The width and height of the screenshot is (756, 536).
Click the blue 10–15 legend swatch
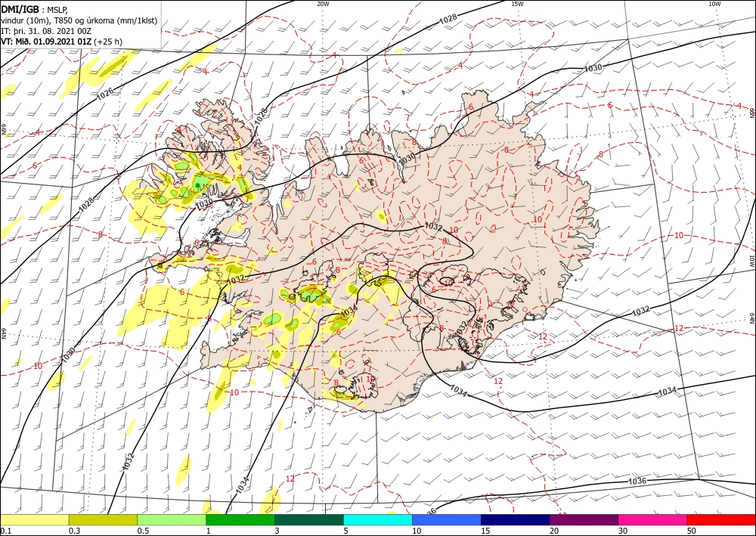[x=447, y=519]
